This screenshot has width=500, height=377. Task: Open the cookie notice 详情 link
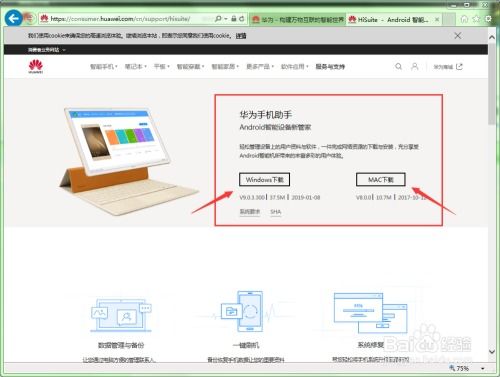click(241, 36)
